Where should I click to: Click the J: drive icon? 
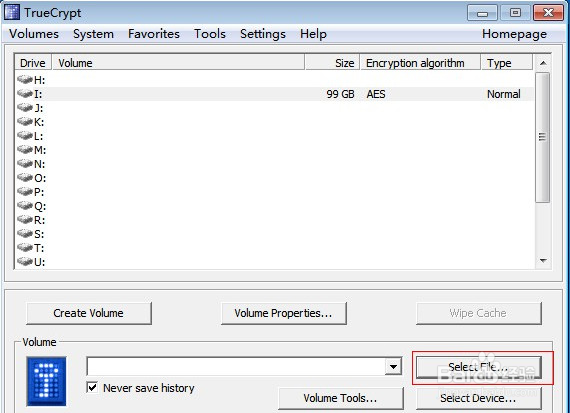25,108
